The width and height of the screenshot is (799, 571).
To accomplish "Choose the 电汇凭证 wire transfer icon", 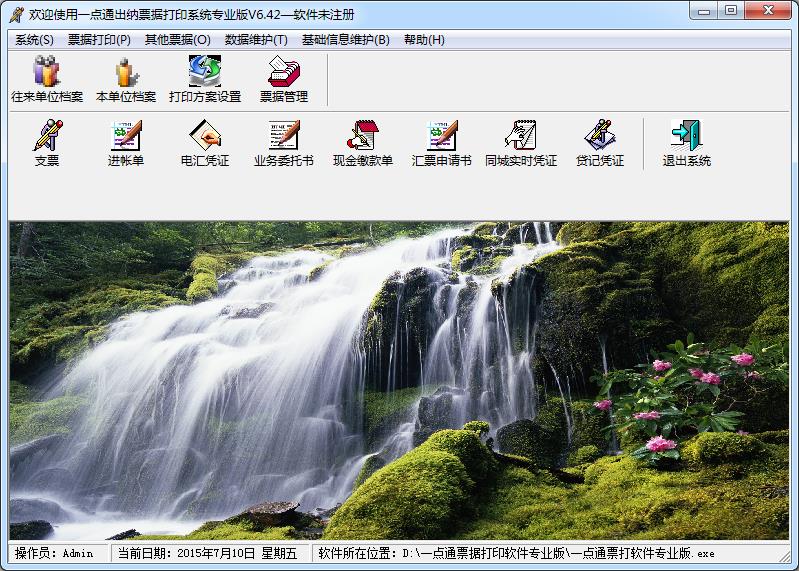I will coord(205,143).
